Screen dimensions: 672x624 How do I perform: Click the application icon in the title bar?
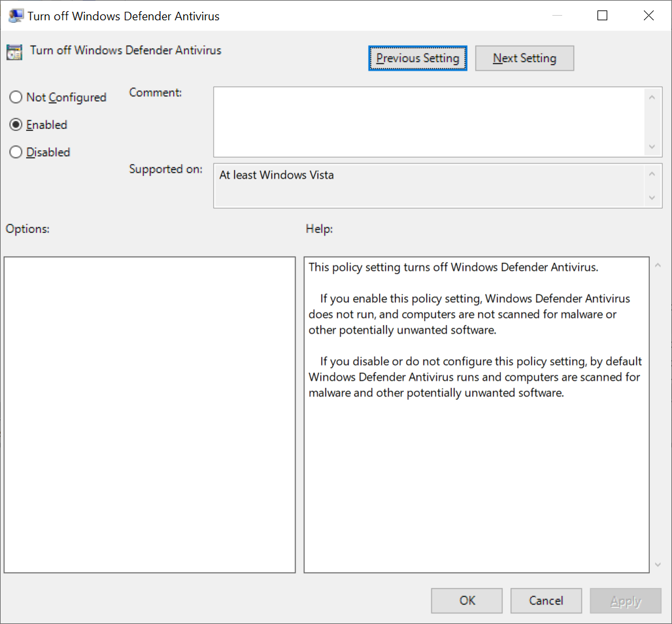click(14, 14)
